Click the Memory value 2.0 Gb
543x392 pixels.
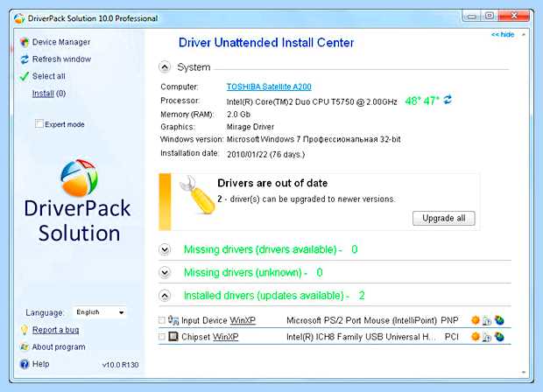(238, 115)
